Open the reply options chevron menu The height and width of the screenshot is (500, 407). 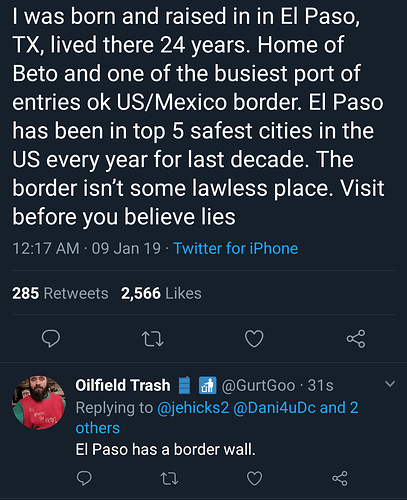390,384
